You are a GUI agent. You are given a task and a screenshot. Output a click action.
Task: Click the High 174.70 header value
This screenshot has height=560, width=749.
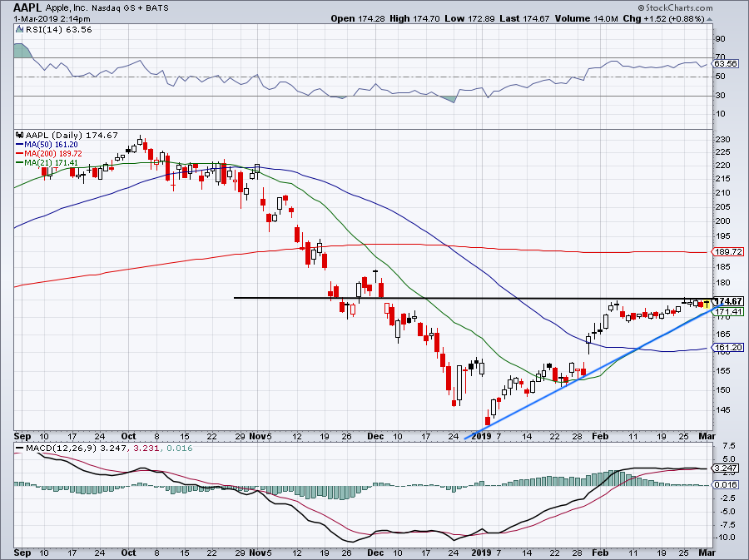coord(413,18)
